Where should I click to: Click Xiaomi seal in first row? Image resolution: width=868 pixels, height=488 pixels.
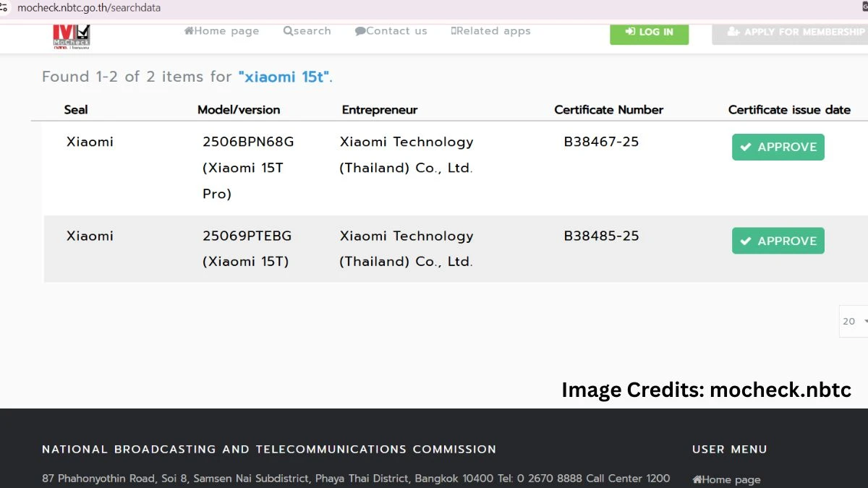pyautogui.click(x=90, y=142)
